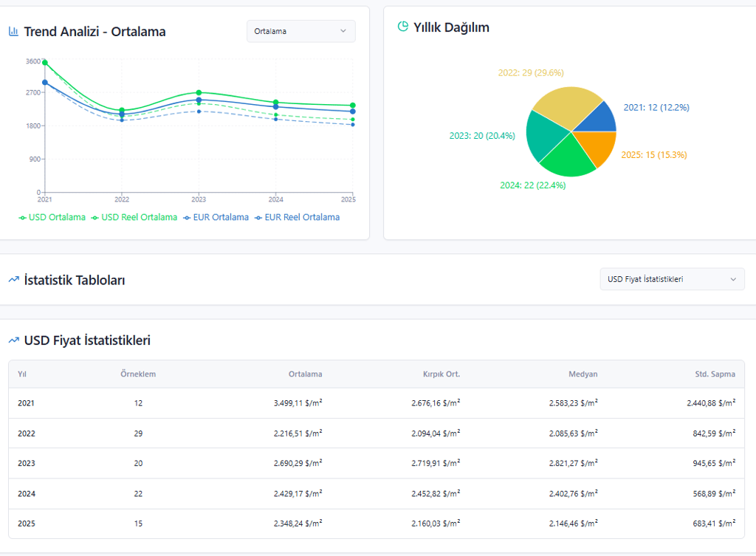Click the trend icon beside USD Fiyat İstatistikleri heading
Image resolution: width=756 pixels, height=556 pixels.
pos(14,340)
